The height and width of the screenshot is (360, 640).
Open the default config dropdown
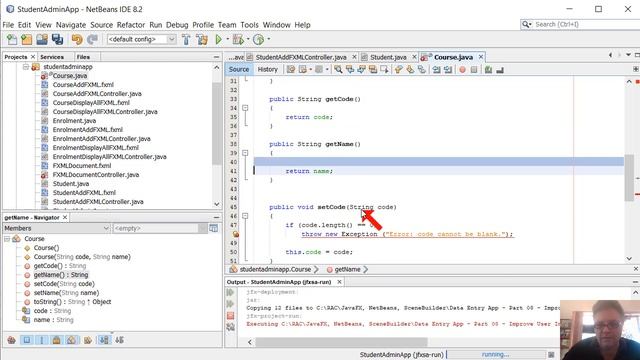171,40
